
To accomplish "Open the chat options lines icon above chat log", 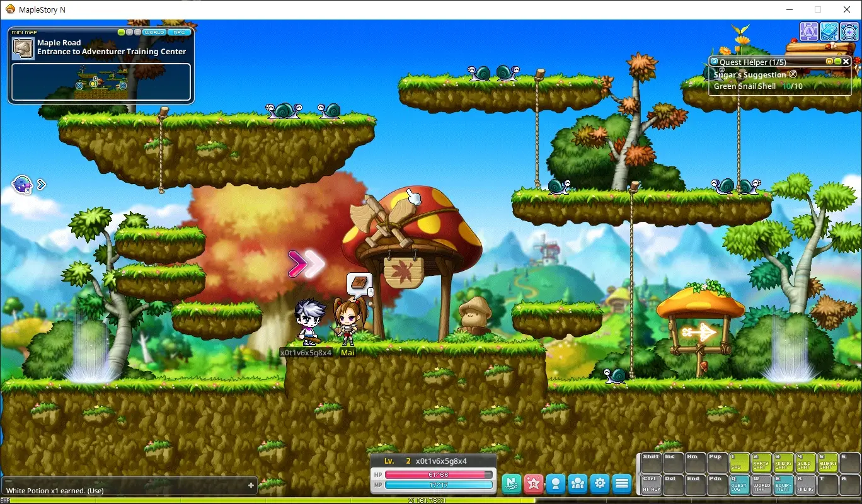I will point(9,481).
